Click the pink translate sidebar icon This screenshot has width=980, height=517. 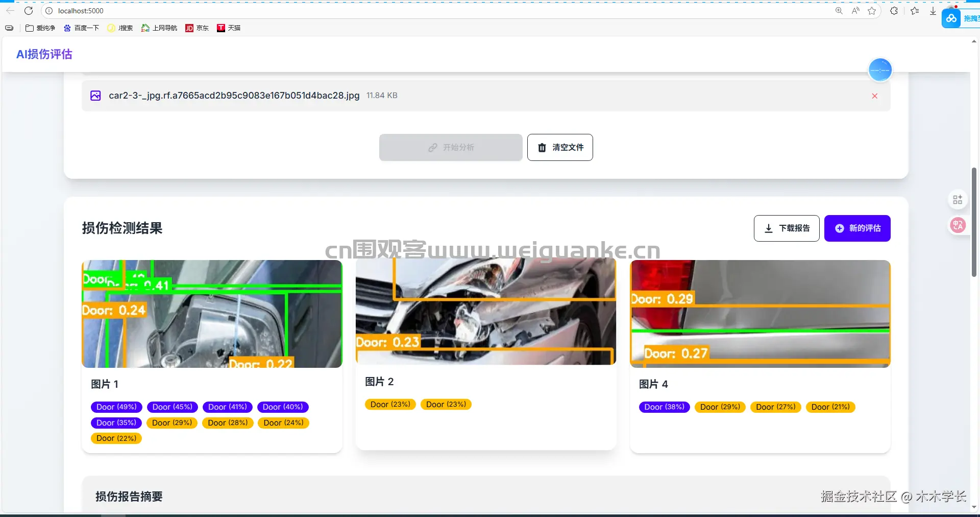[x=958, y=225]
